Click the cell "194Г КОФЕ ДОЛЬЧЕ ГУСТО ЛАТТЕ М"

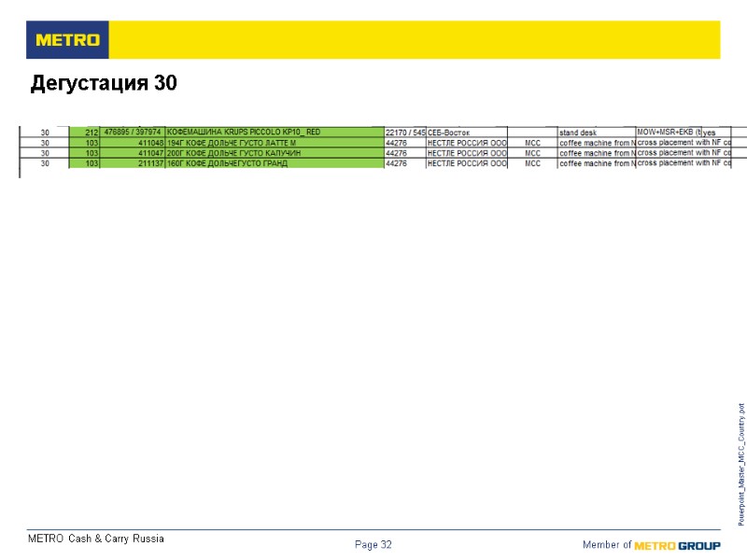275,143
